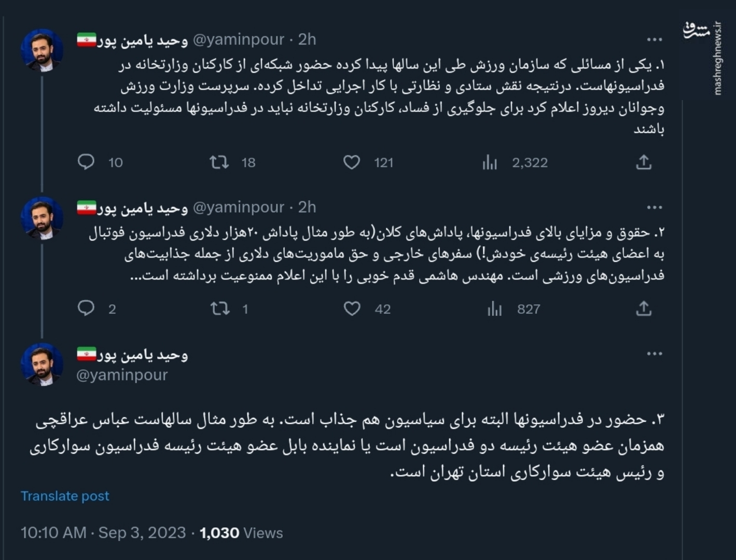
Task: Toggle retweet on the second tweet
Action: tap(219, 309)
